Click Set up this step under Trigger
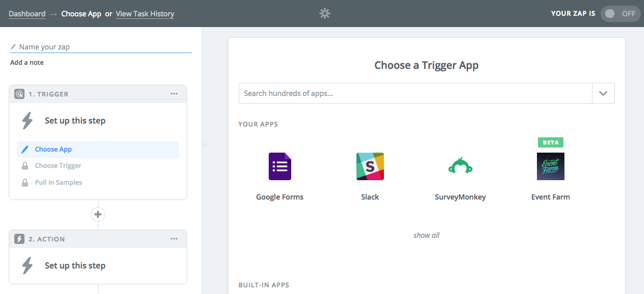This screenshot has height=294, width=644. click(x=75, y=121)
